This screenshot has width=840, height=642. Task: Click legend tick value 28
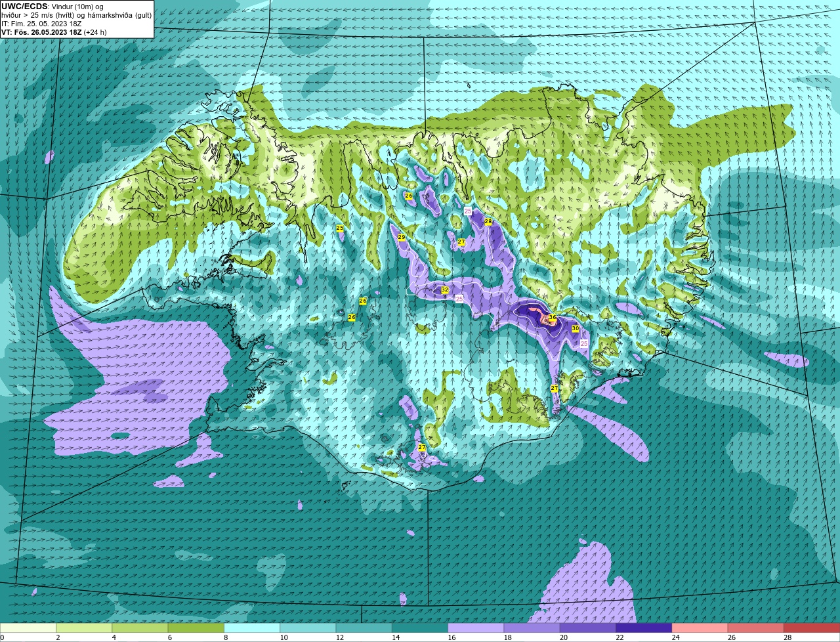pos(787,637)
